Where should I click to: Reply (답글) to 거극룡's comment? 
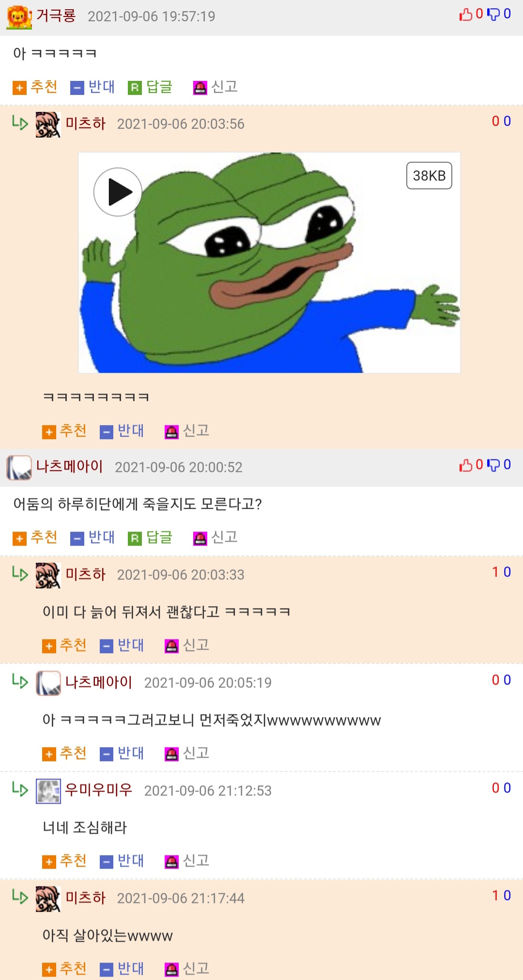[150, 87]
